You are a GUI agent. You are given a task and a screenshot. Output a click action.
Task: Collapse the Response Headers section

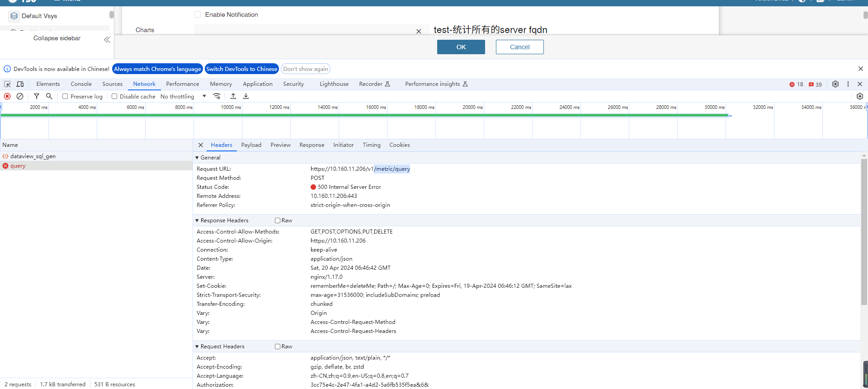(x=197, y=220)
